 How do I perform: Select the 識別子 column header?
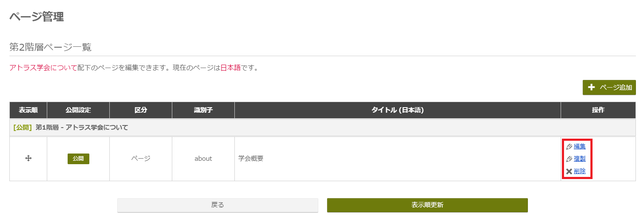tap(203, 110)
